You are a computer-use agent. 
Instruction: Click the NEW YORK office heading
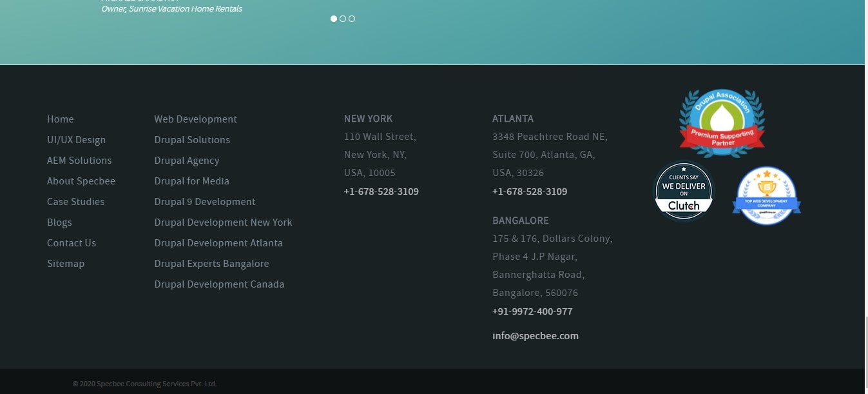368,119
